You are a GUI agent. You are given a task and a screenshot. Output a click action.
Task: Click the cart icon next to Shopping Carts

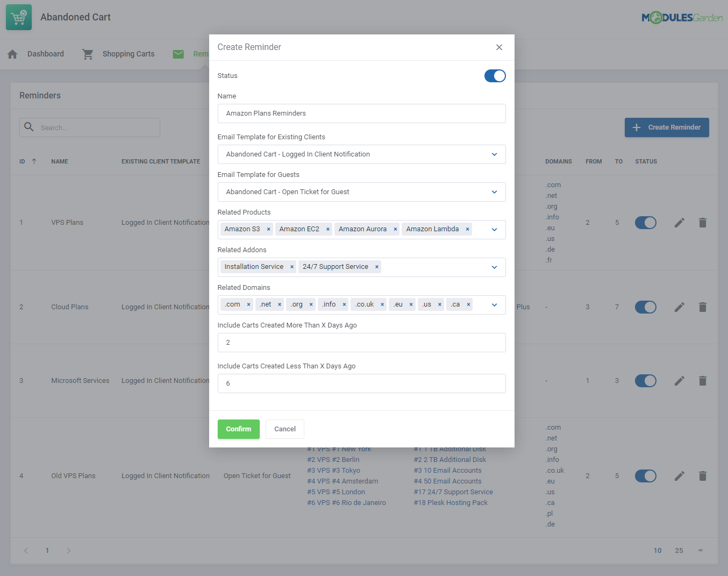88,54
